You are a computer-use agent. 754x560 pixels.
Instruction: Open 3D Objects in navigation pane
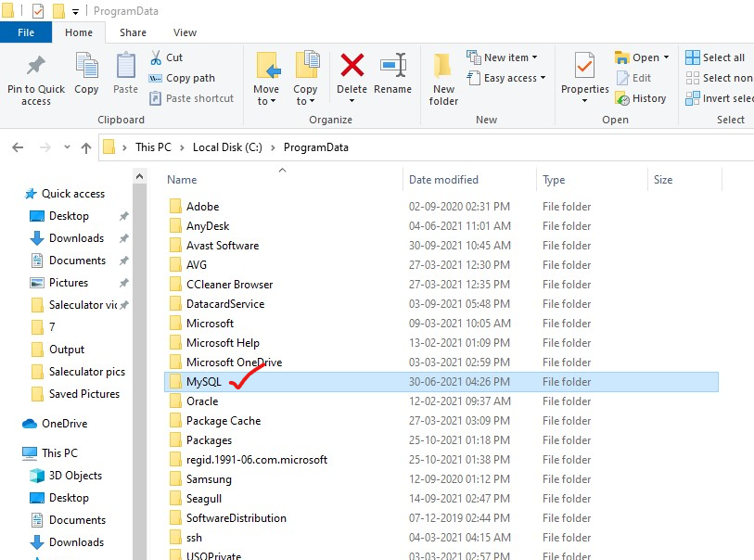tap(66, 476)
